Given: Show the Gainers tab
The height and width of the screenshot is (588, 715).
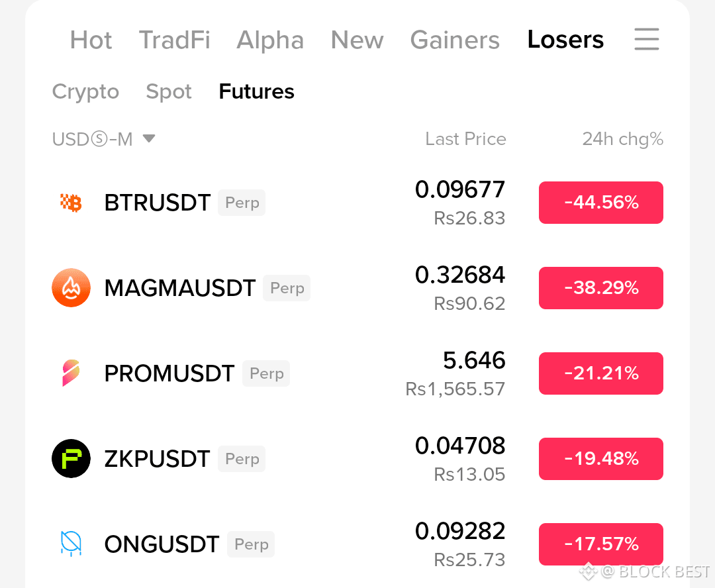Looking at the screenshot, I should pos(455,40).
